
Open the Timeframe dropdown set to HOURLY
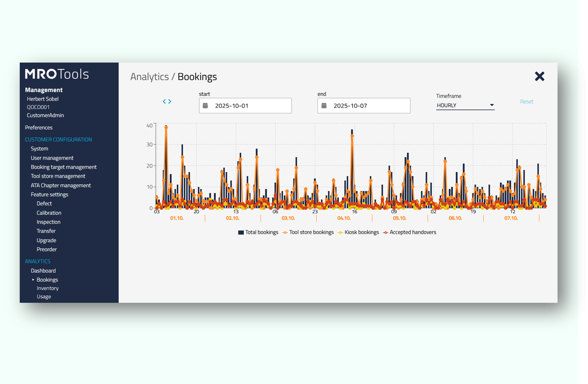tap(465, 105)
